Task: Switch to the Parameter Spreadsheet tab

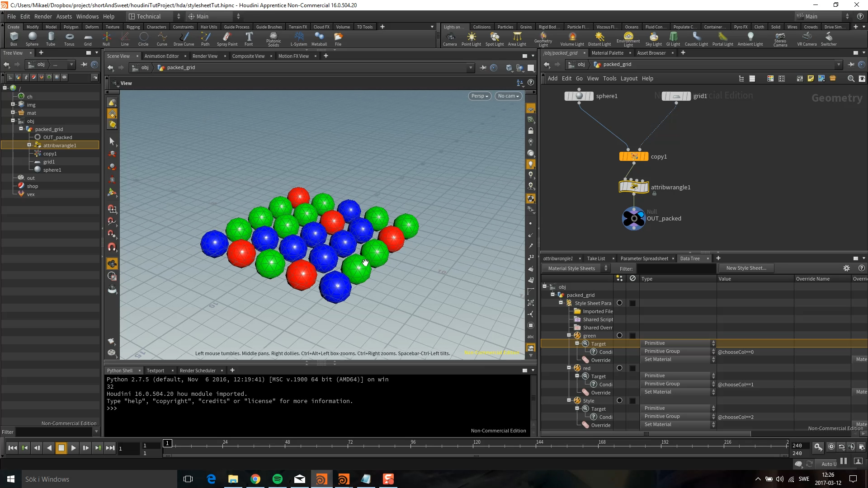Action: coord(644,258)
